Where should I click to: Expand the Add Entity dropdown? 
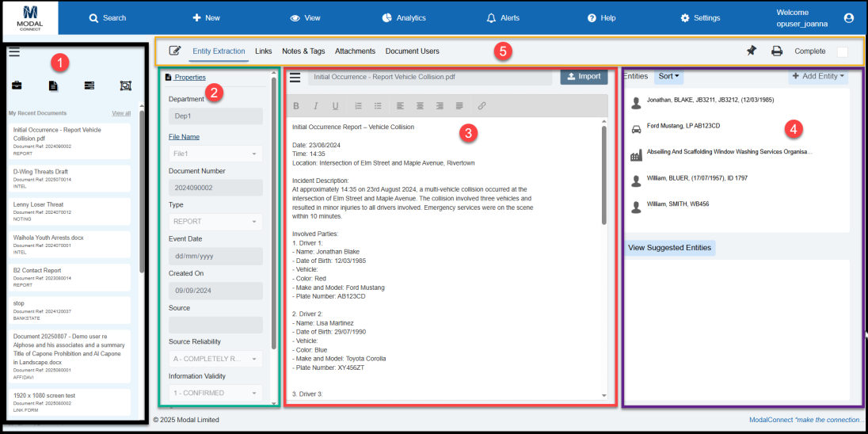point(818,76)
